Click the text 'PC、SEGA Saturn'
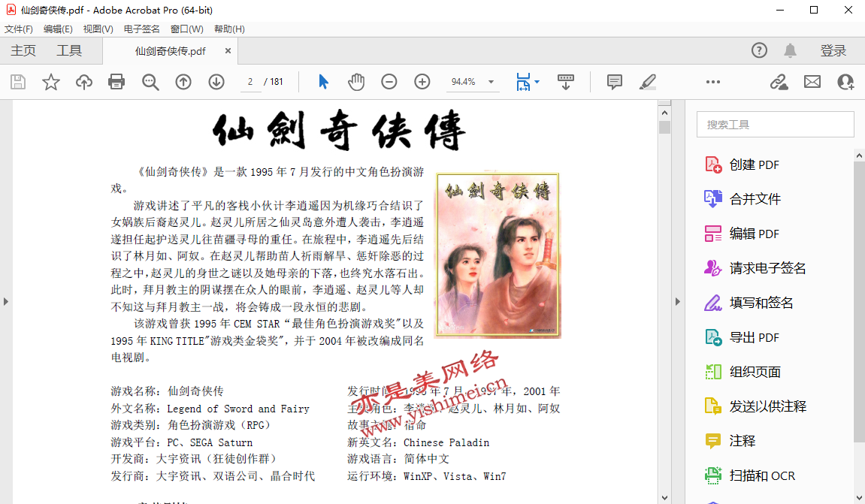This screenshot has width=865, height=504. (210, 443)
